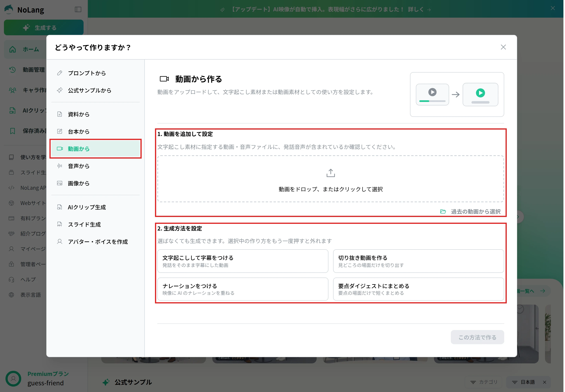Click the edit-note icon beside 台本から
This screenshot has width=565, height=392.
point(59,131)
